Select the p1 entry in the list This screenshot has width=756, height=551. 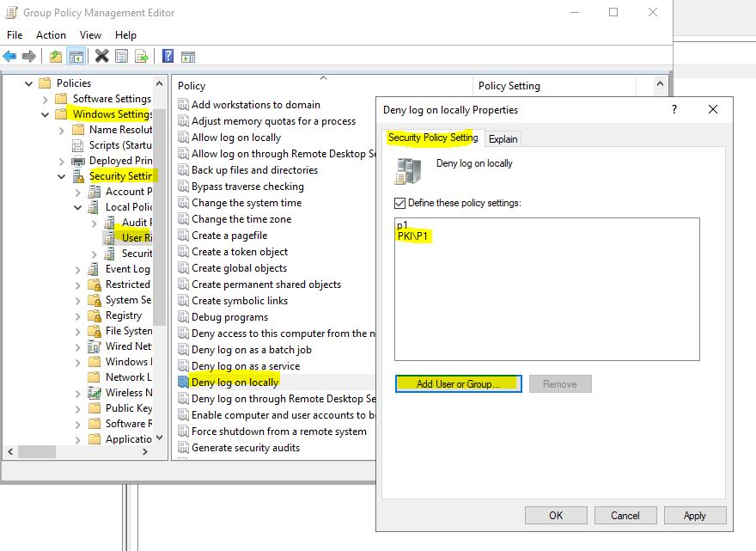403,225
